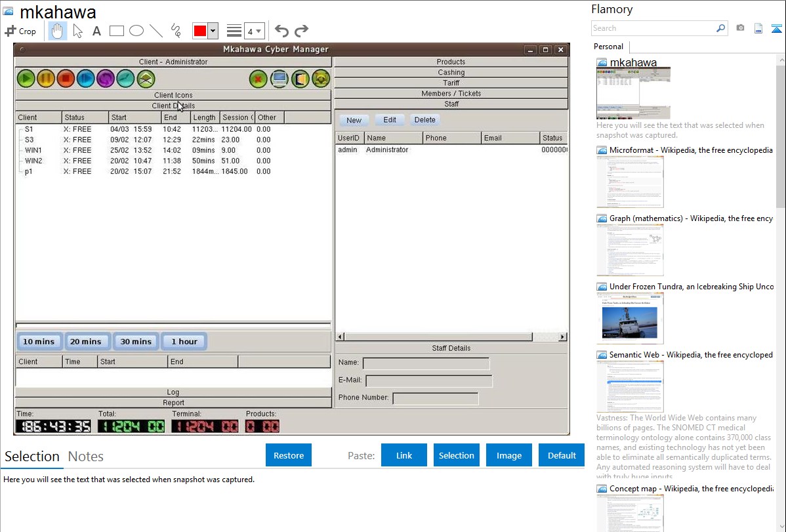
Task: Click the red X icon in Mkahawa toolbar
Action: point(258,79)
